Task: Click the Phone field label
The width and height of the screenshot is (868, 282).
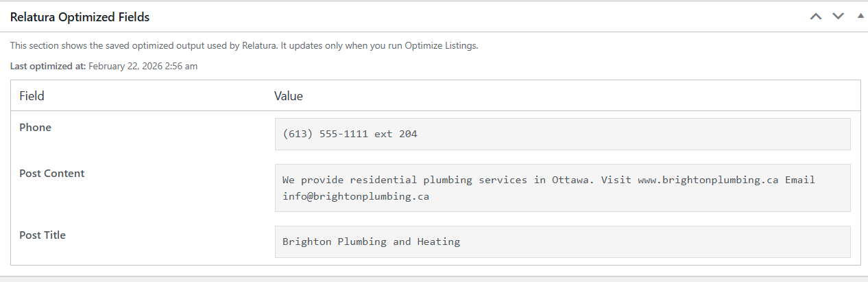Action: click(x=35, y=128)
